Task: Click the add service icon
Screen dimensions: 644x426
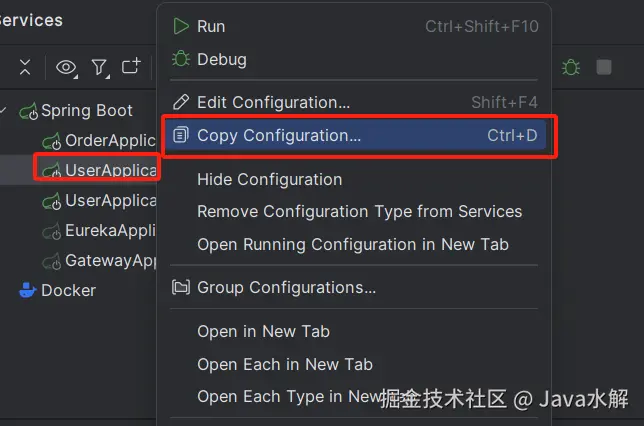Action: coord(131,67)
